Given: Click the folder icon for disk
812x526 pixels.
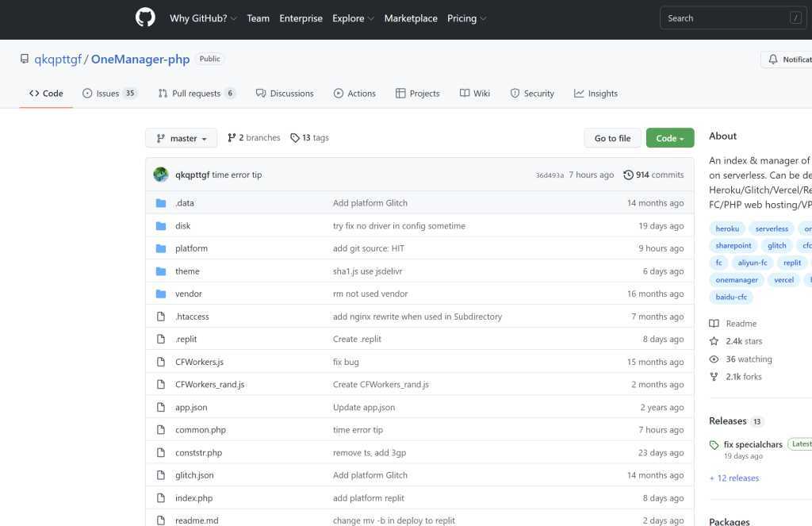Looking at the screenshot, I should pyautogui.click(x=161, y=226).
